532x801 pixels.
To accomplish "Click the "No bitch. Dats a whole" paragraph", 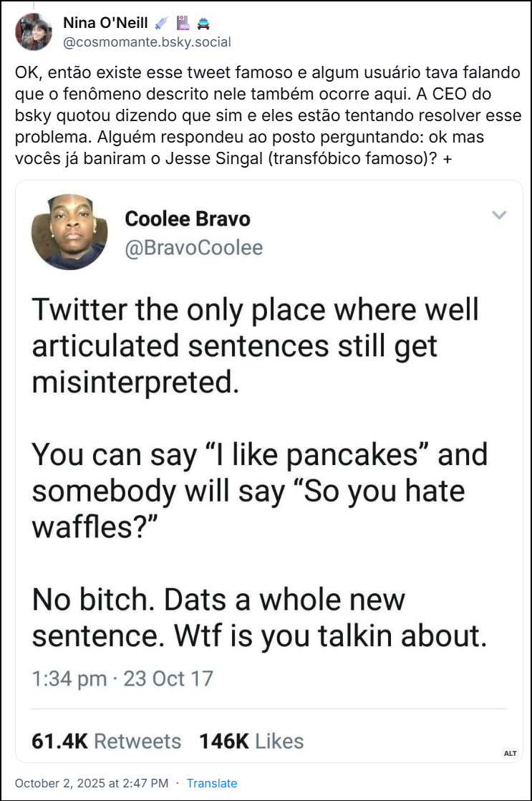I will pyautogui.click(x=259, y=617).
